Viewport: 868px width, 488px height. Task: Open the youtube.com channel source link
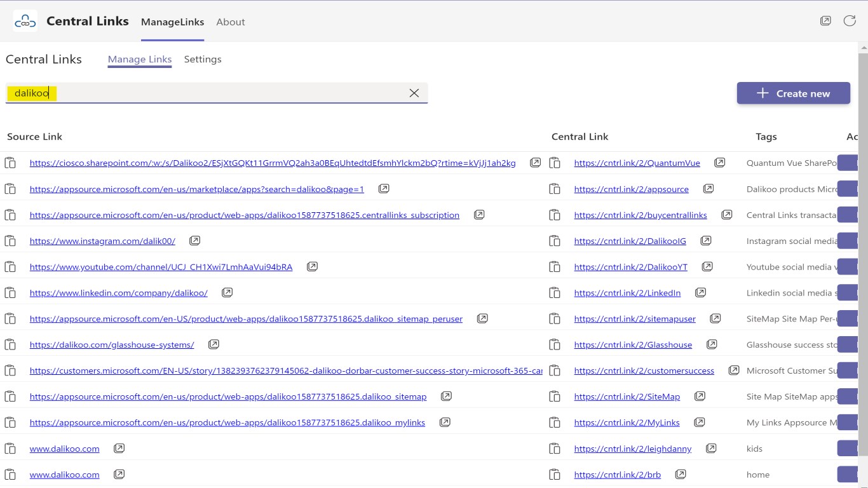click(x=161, y=267)
